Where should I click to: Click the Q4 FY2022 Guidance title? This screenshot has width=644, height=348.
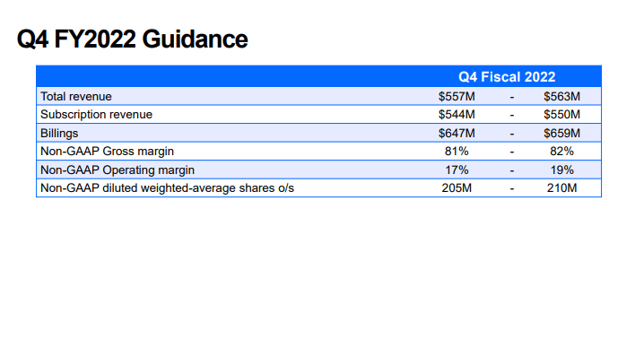tap(132, 39)
